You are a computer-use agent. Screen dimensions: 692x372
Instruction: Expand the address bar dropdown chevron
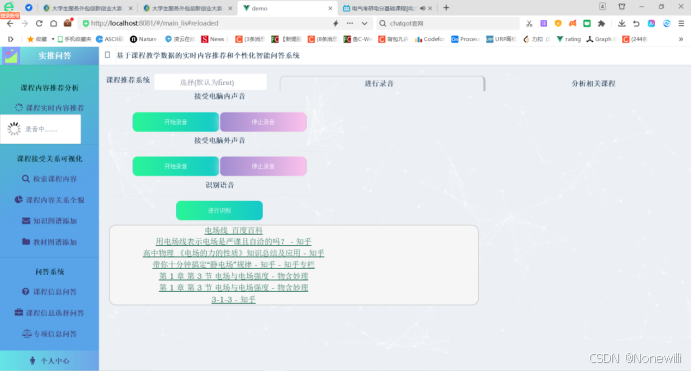(x=365, y=23)
